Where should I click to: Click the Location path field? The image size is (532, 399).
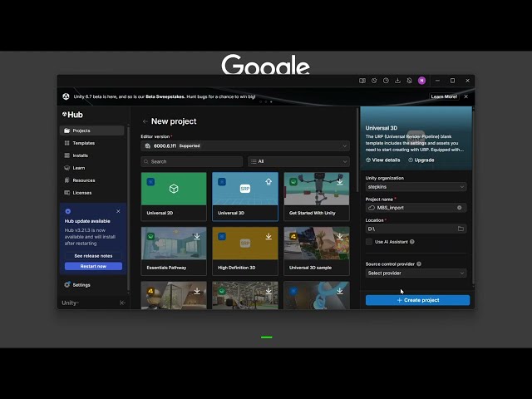tap(416, 229)
